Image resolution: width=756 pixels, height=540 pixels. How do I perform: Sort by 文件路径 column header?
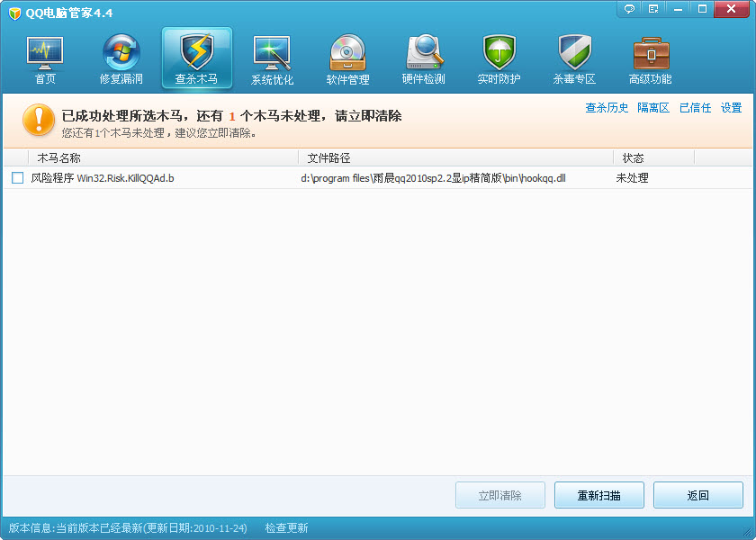(x=455, y=157)
